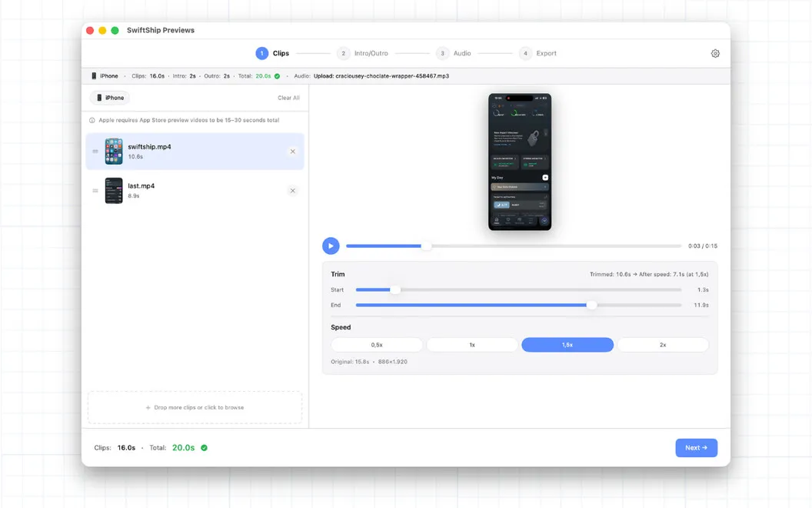Screen dimensions: 812x508
Task: Go to the Clips step
Action: pos(272,53)
